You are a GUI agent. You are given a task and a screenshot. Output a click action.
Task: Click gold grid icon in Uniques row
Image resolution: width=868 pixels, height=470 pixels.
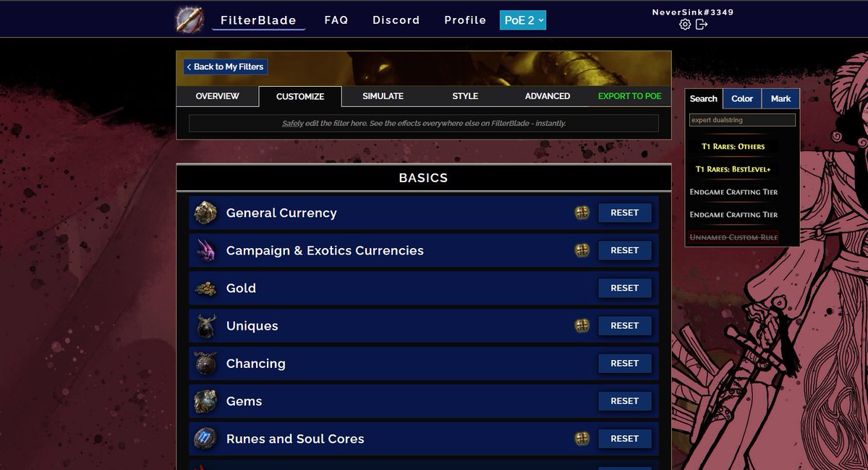pyautogui.click(x=582, y=325)
